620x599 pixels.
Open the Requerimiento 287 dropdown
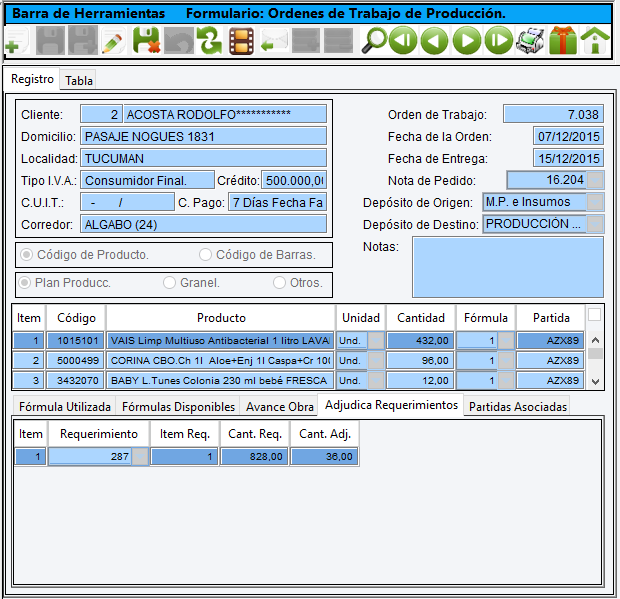pyautogui.click(x=140, y=457)
